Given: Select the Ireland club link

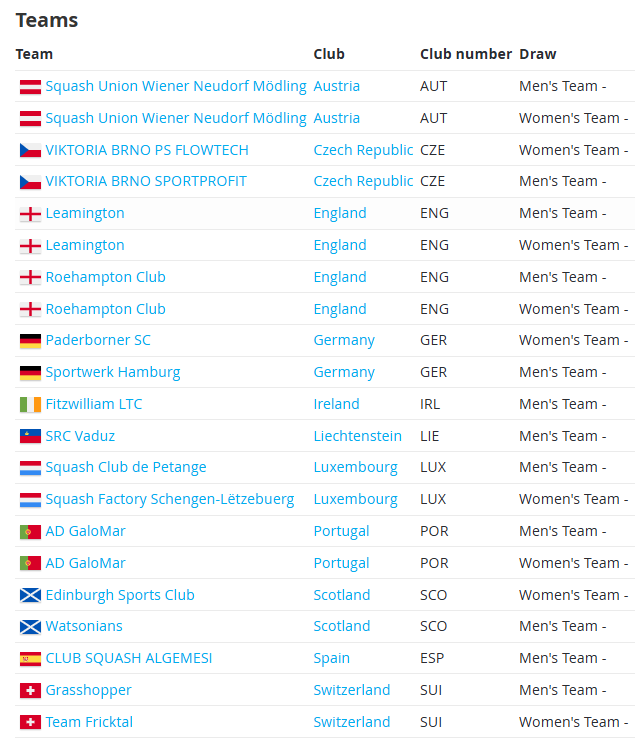Looking at the screenshot, I should (x=337, y=404).
